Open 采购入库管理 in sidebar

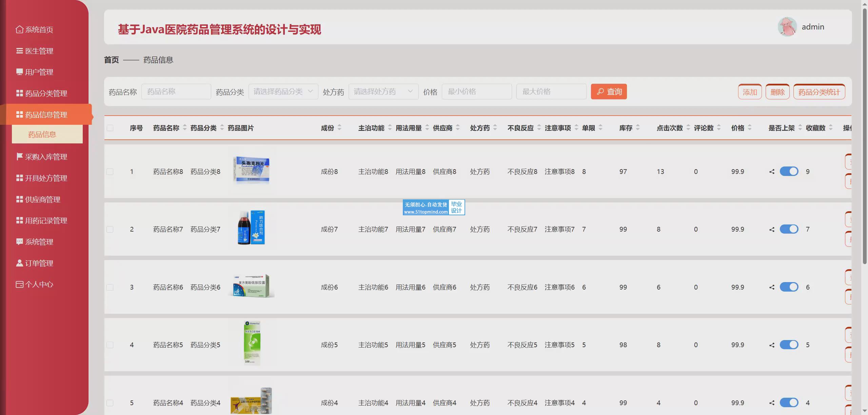(46, 157)
